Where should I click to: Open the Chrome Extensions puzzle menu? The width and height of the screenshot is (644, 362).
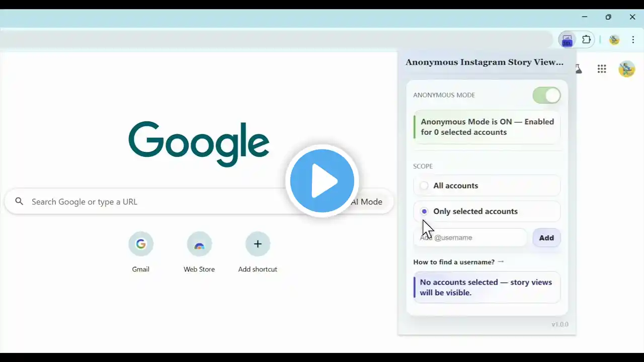click(x=586, y=40)
